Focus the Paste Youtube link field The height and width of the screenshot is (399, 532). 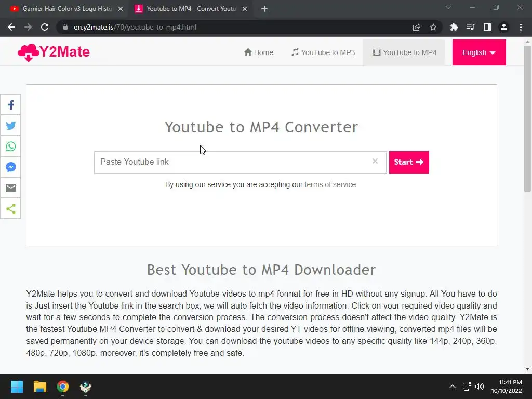(240, 163)
